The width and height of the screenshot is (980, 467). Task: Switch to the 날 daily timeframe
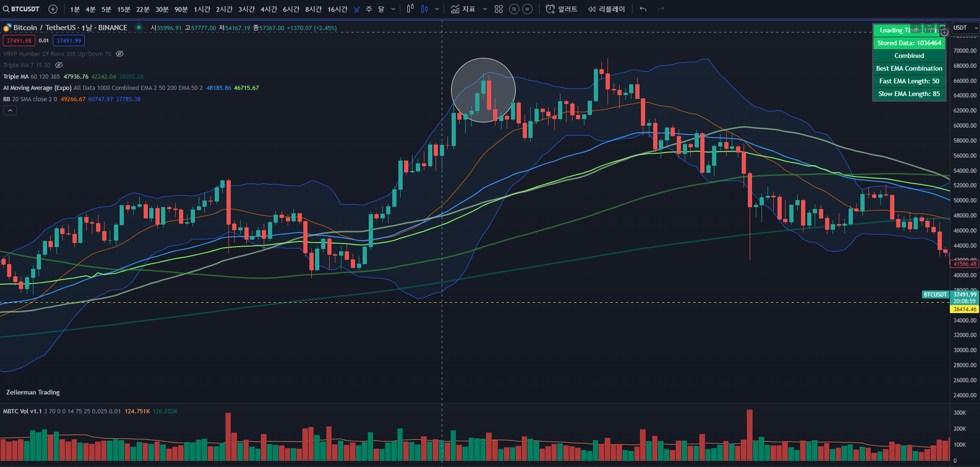[356, 9]
